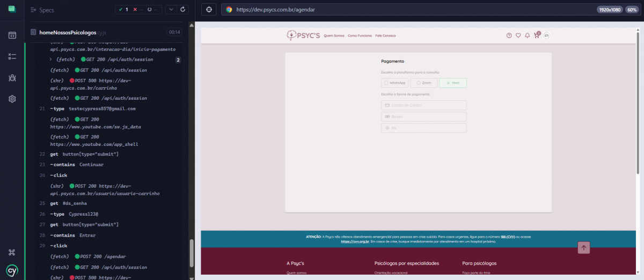Click the scroll-to-top arrow button

click(584, 247)
